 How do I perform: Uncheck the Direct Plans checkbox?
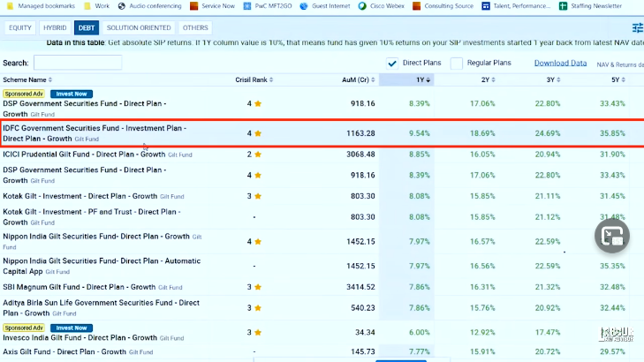392,64
